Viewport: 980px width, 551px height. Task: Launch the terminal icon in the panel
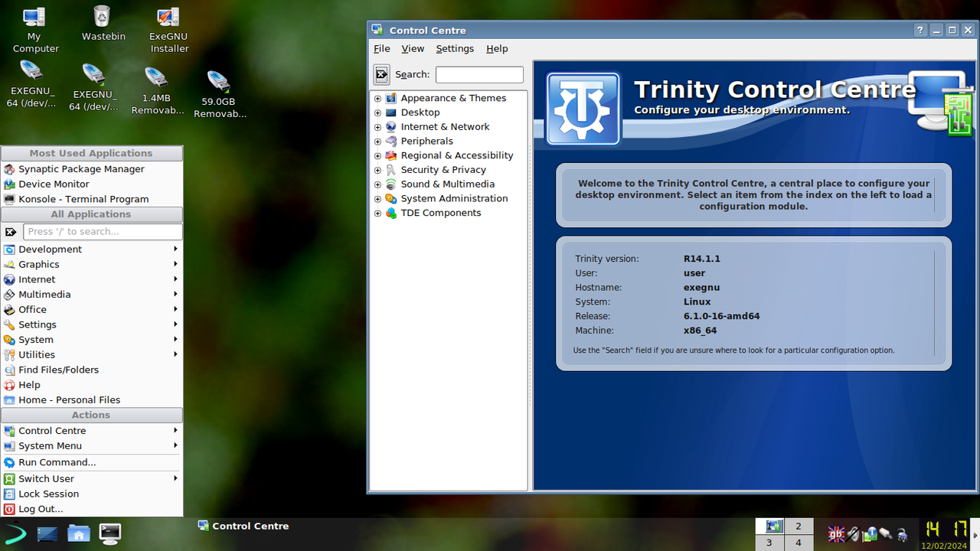pyautogui.click(x=110, y=533)
